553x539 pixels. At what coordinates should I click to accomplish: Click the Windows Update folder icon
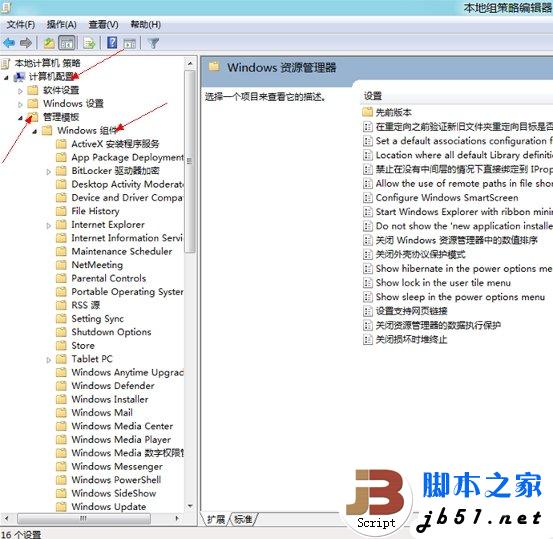(61, 507)
